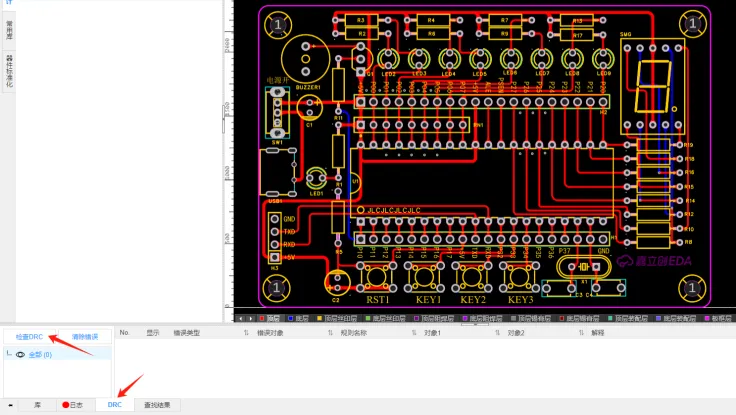The image size is (736, 415).
Task: Sort by 规则名称 column sort icon
Action: [414, 333]
